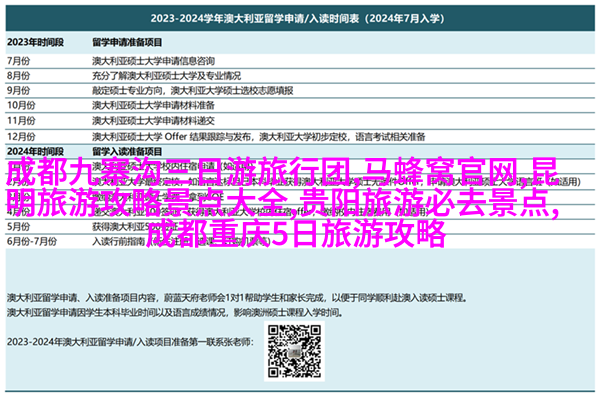Select the "留学入读准备项目" section header

point(127,152)
